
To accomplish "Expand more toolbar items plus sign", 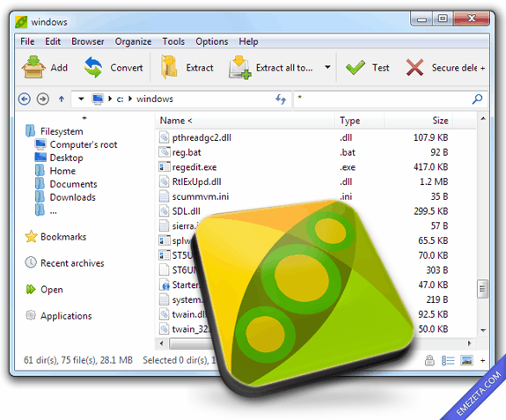I will (x=483, y=68).
